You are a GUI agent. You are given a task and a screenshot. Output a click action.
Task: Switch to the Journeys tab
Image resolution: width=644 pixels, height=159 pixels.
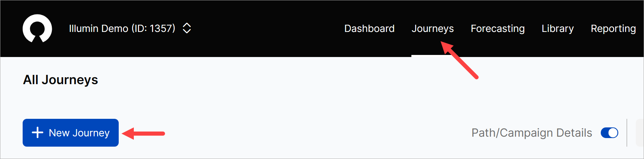click(x=432, y=29)
